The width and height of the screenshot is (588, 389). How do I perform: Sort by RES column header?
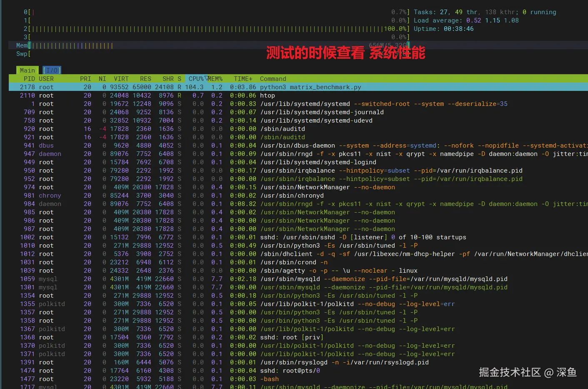tap(145, 79)
